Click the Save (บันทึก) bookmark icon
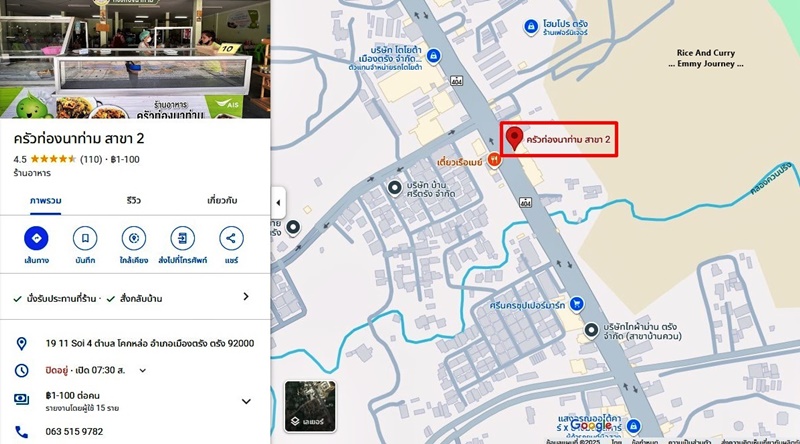The image size is (800, 444). 85,238
